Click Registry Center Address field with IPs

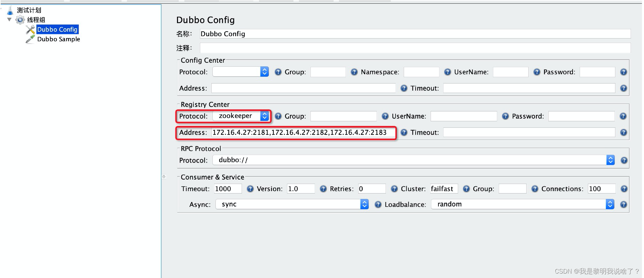click(x=304, y=133)
